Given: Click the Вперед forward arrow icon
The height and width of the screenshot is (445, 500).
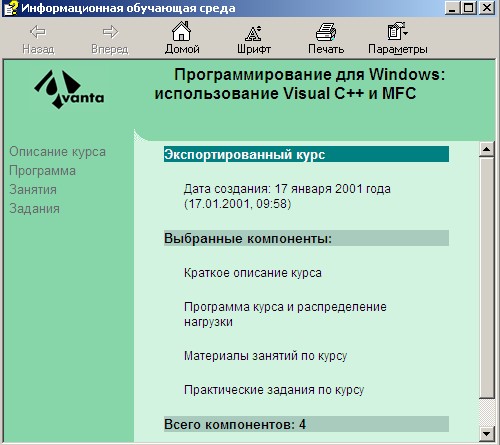Looking at the screenshot, I should click(110, 32).
